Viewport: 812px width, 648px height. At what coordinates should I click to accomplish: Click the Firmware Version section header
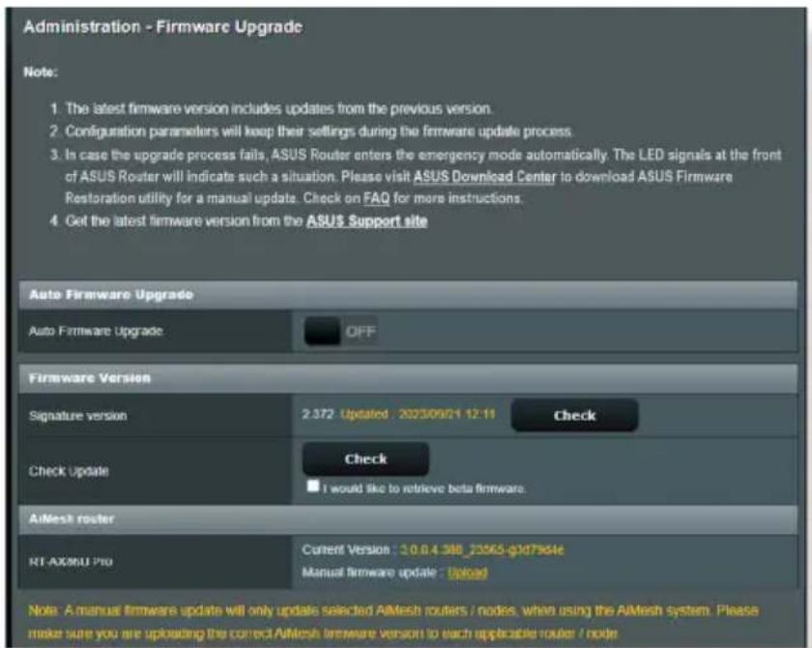pos(408,378)
